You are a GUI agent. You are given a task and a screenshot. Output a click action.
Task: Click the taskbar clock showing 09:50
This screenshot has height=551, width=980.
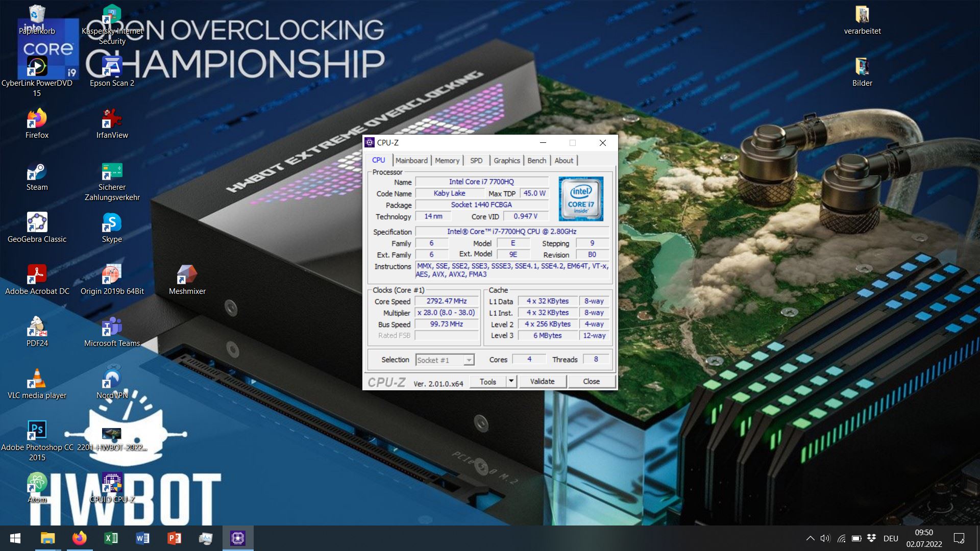click(924, 538)
